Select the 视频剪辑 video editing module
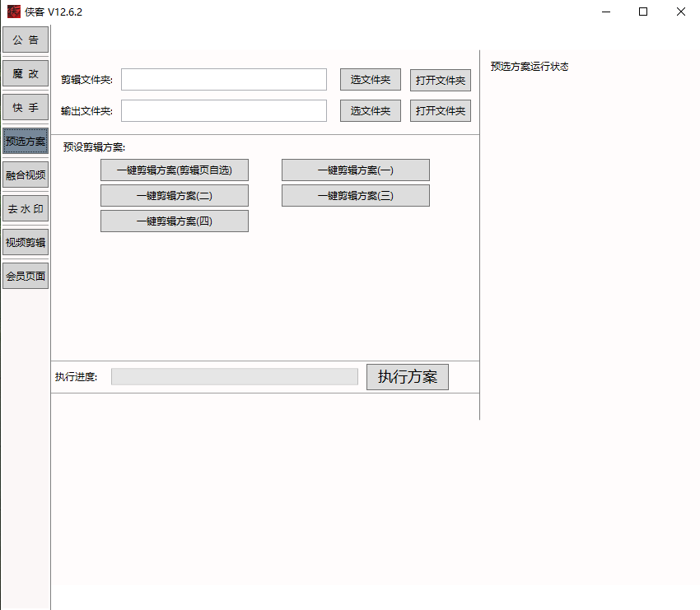This screenshot has height=610, width=700. pos(26,242)
